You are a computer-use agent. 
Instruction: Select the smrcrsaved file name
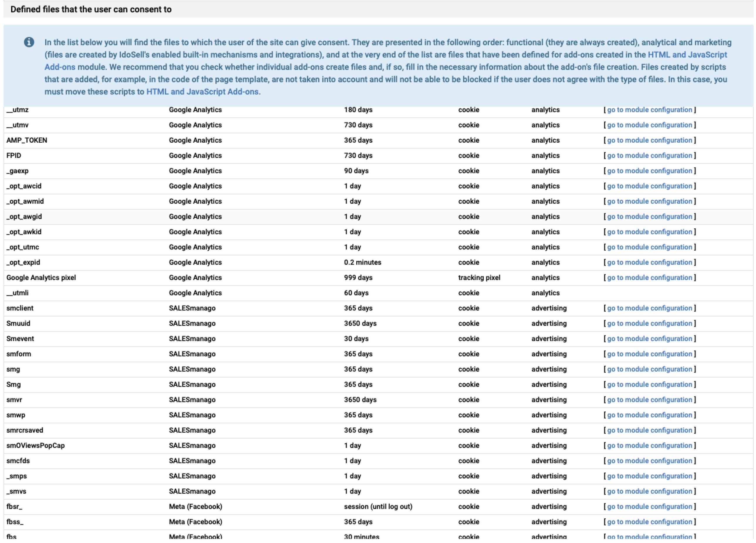pyautogui.click(x=25, y=430)
